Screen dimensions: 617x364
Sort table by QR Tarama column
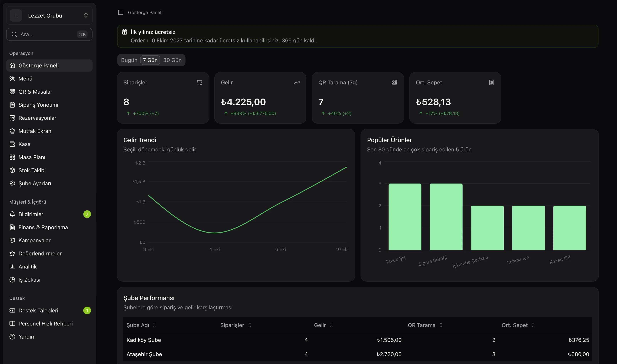tap(425, 325)
